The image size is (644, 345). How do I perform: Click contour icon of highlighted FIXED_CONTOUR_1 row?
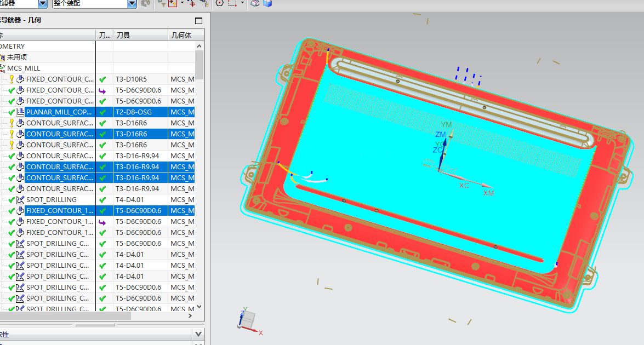click(20, 210)
